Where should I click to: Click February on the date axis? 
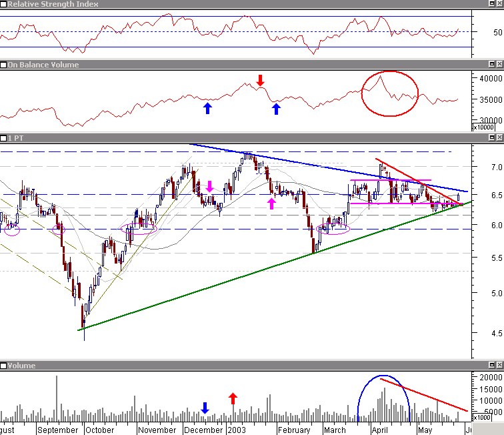294,430
